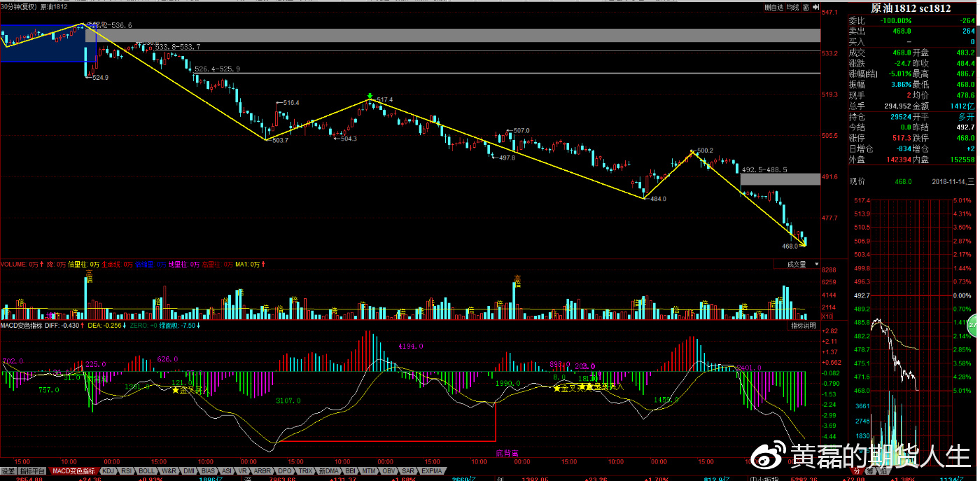980x481 pixels.
Task: Switch to the VR indicator tab
Action: coord(243,471)
